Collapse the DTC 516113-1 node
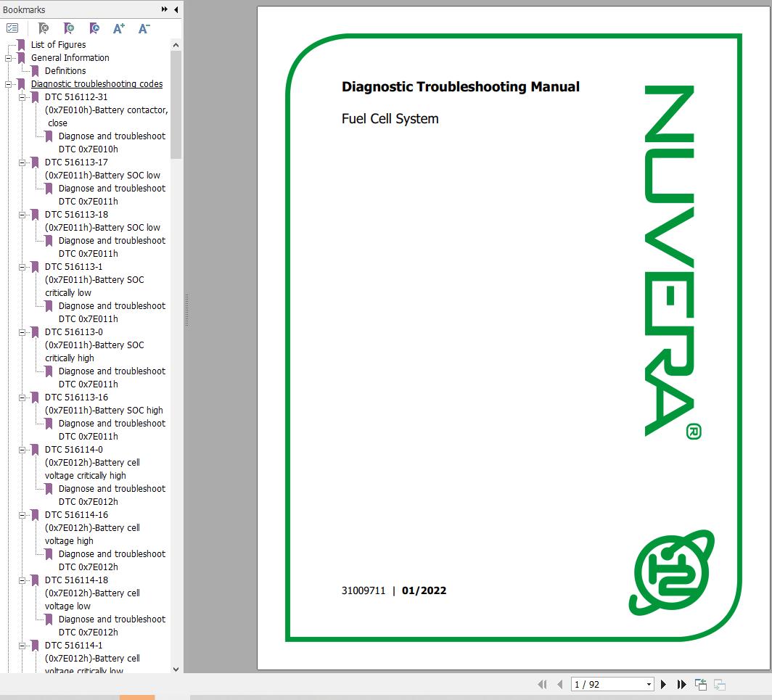This screenshot has width=772, height=700. (x=22, y=267)
